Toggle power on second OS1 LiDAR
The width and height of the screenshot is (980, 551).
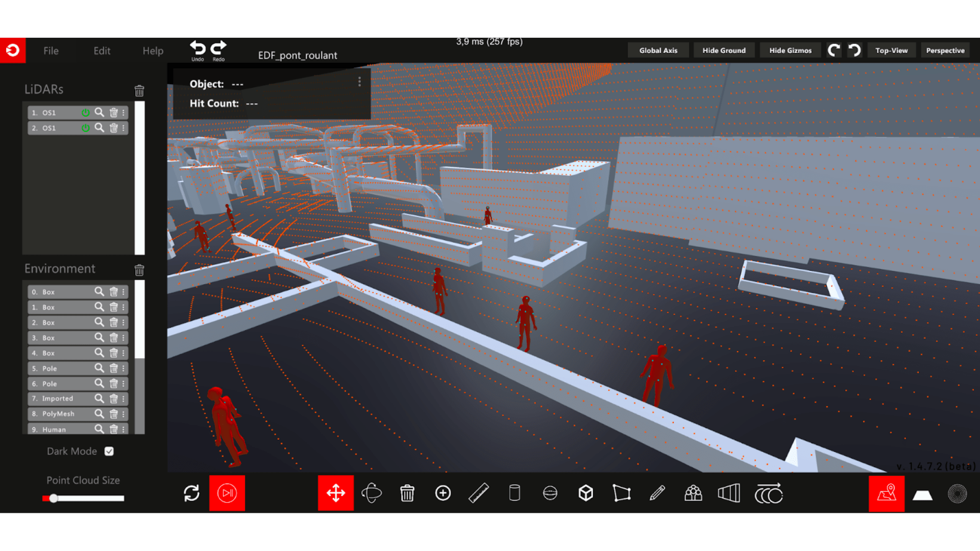click(86, 128)
